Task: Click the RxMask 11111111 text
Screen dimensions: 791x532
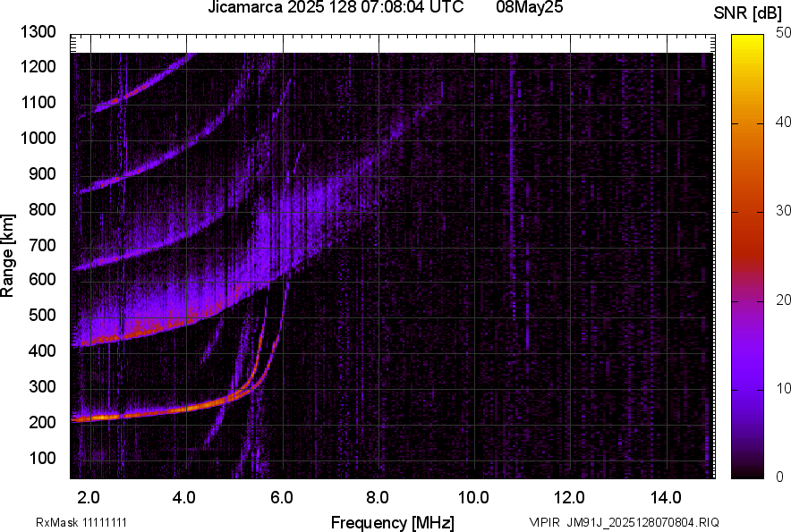Action: pos(81,522)
